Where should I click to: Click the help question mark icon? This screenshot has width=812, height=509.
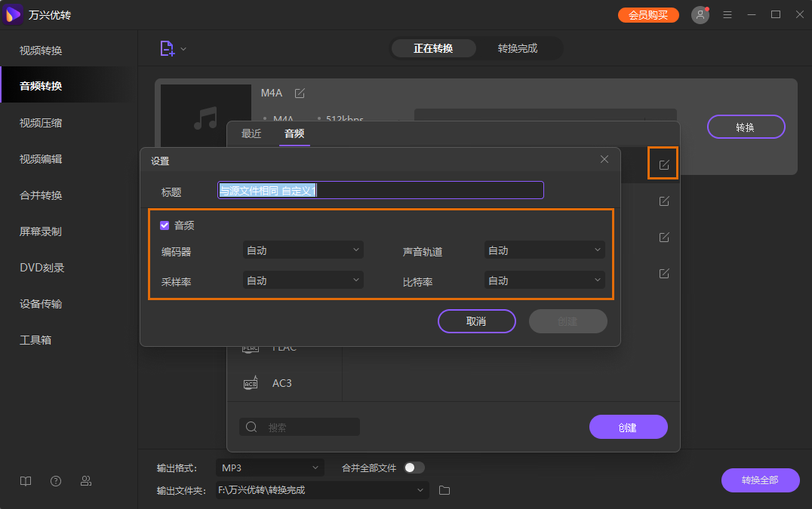[x=55, y=480]
